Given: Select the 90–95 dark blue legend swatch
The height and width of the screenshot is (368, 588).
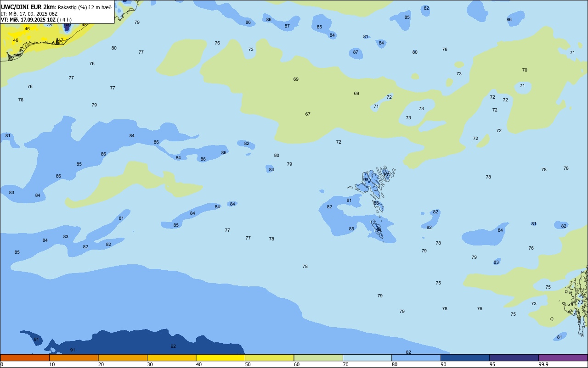Looking at the screenshot, I should coord(465,357).
